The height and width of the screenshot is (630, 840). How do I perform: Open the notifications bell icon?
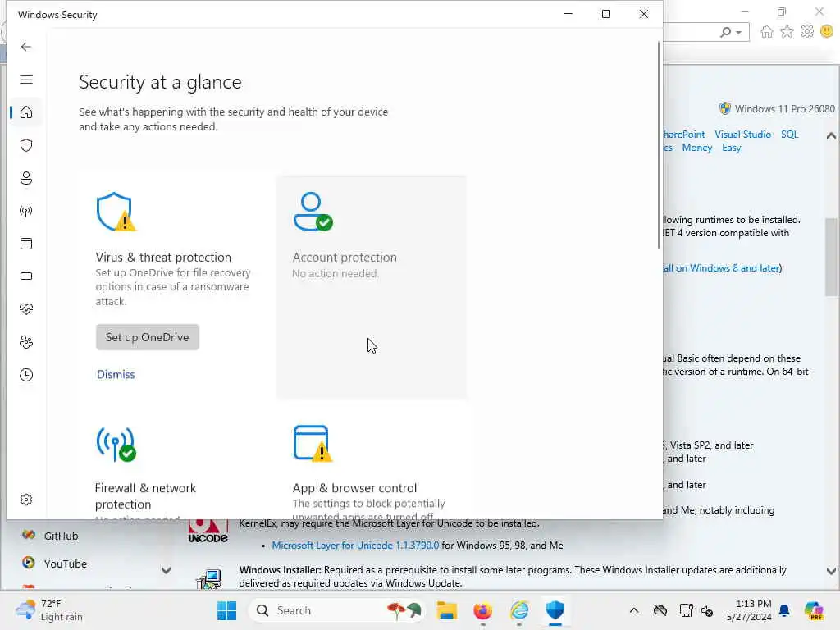point(785,610)
